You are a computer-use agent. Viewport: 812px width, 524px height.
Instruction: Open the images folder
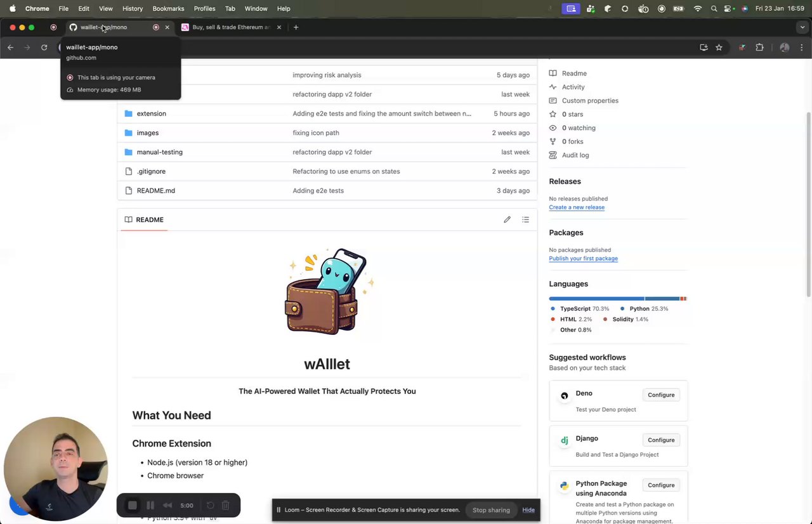point(147,133)
